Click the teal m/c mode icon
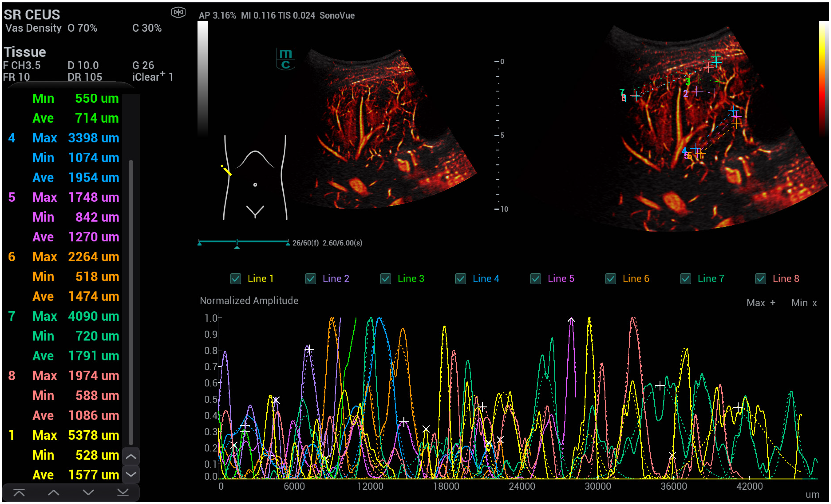The image size is (831, 504). pyautogui.click(x=286, y=59)
